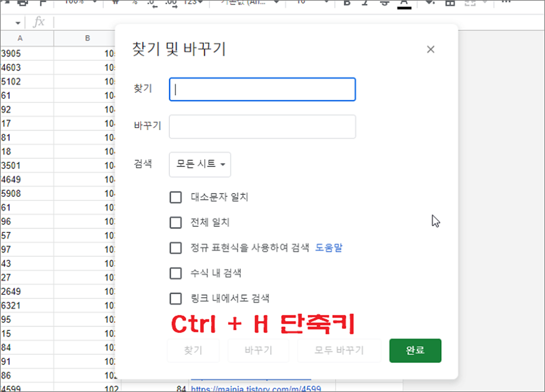Select cell containing 92
545x392 pixels.
click(27, 110)
